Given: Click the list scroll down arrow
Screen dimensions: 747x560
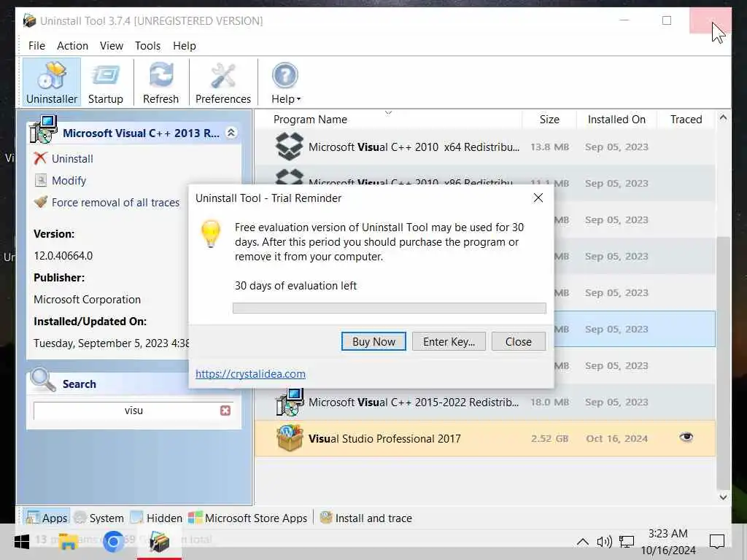Looking at the screenshot, I should [723, 497].
